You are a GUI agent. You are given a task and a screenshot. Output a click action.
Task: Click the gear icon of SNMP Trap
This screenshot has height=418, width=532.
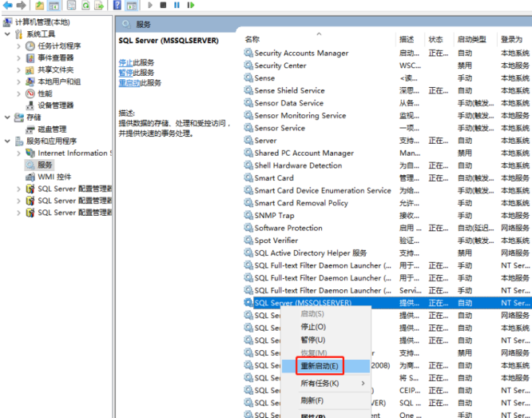(x=248, y=215)
